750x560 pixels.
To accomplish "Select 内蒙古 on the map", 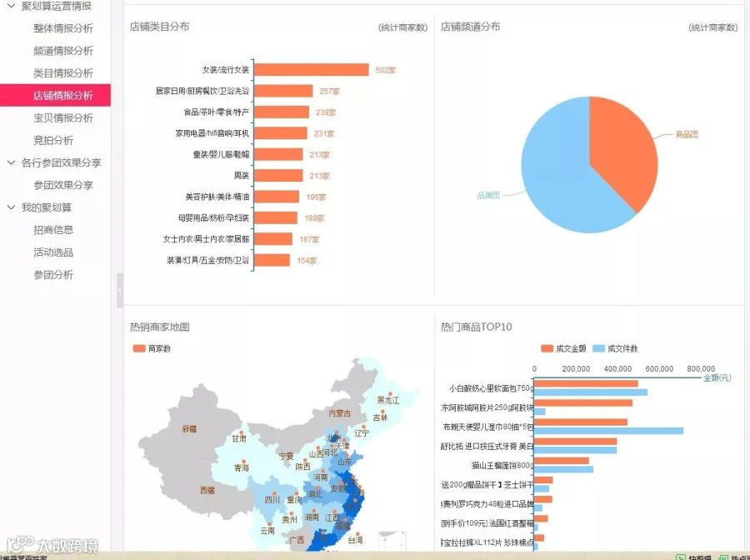I will tap(340, 413).
